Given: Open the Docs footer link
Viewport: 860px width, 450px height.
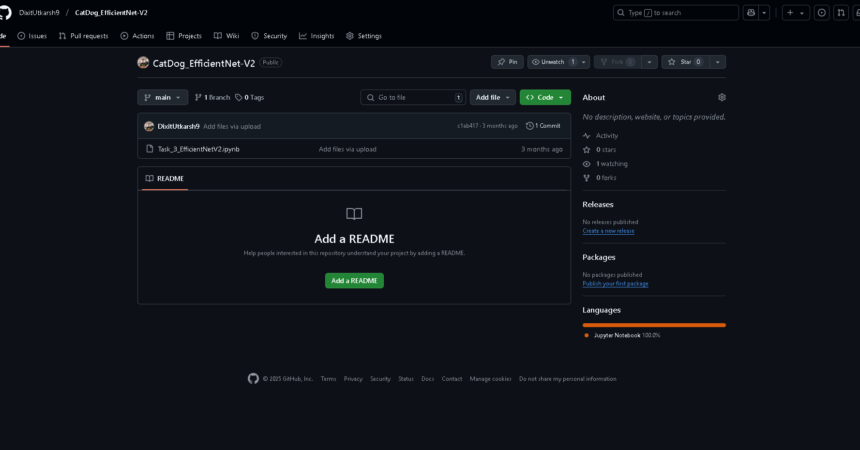Looking at the screenshot, I should click(428, 379).
